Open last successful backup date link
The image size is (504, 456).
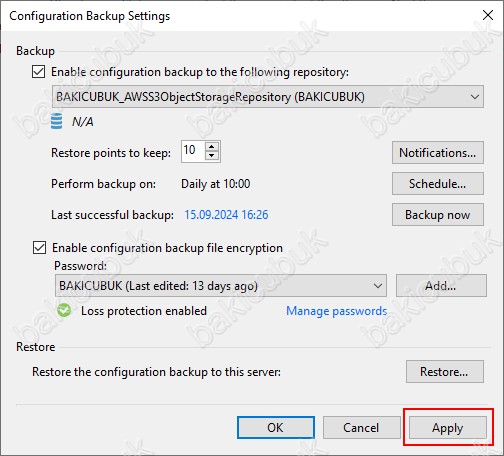(226, 215)
